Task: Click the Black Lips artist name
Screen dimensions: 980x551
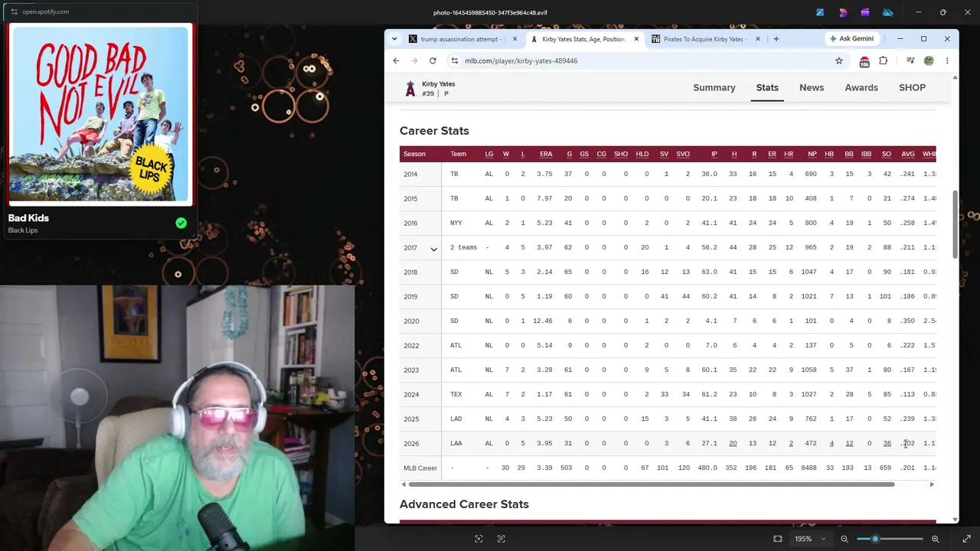Action: tap(23, 230)
